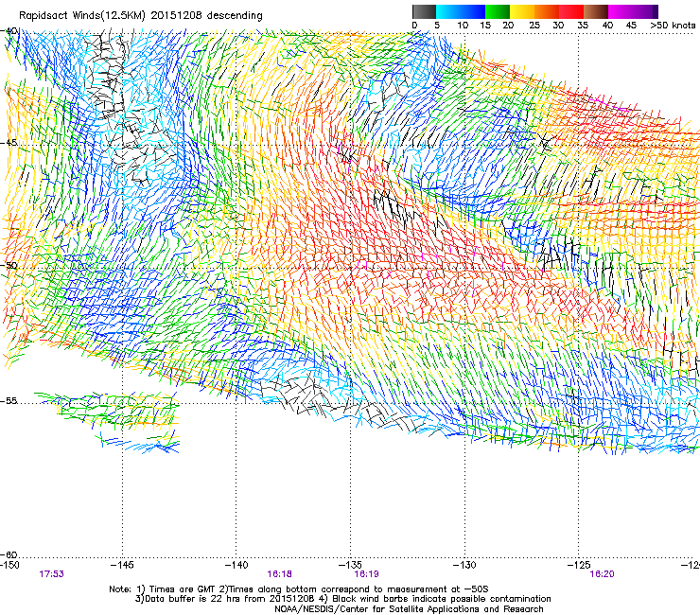
Task: Click the -55 latitude axis label
Action: 9,401
